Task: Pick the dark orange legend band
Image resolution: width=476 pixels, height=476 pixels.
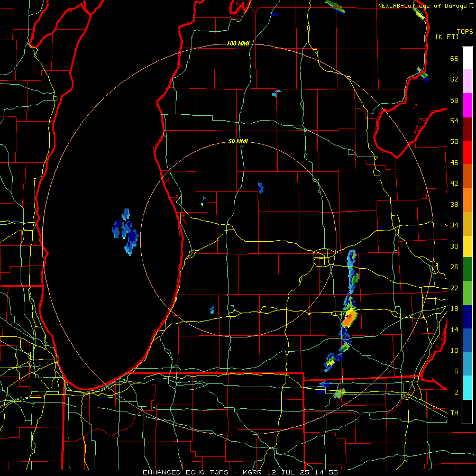Action: coord(467,176)
